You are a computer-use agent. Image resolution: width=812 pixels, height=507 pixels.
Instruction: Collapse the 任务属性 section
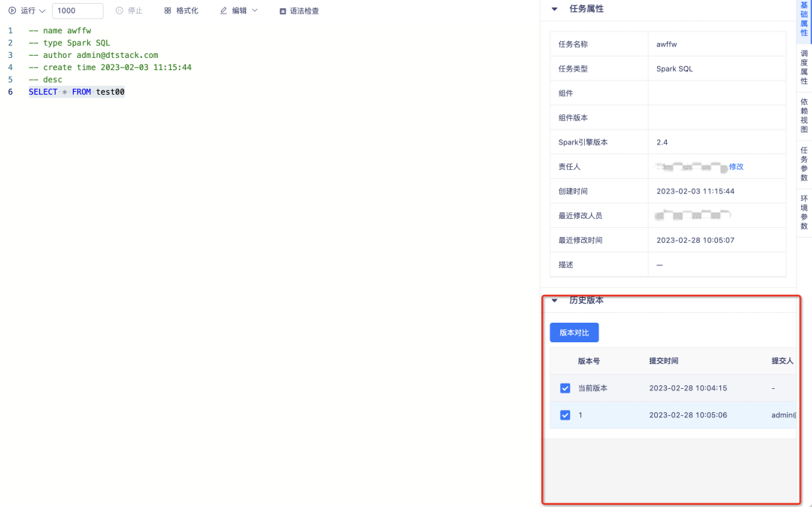pyautogui.click(x=555, y=9)
